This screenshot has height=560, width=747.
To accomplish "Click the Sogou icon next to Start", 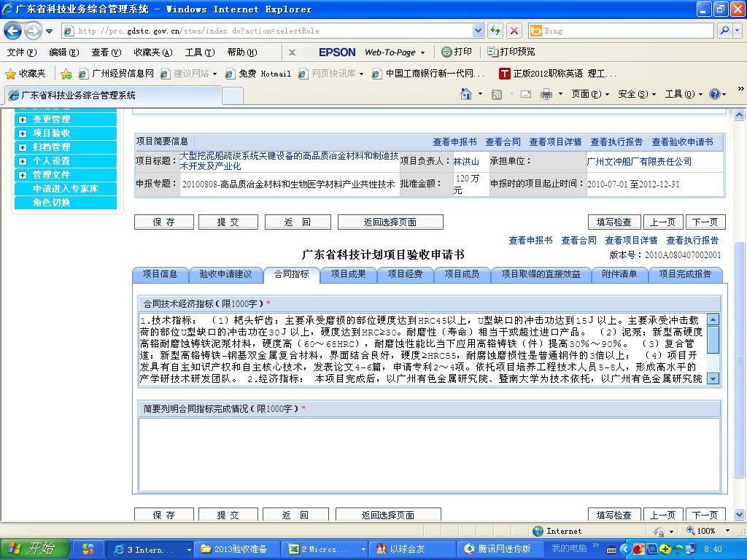I will (88, 549).
